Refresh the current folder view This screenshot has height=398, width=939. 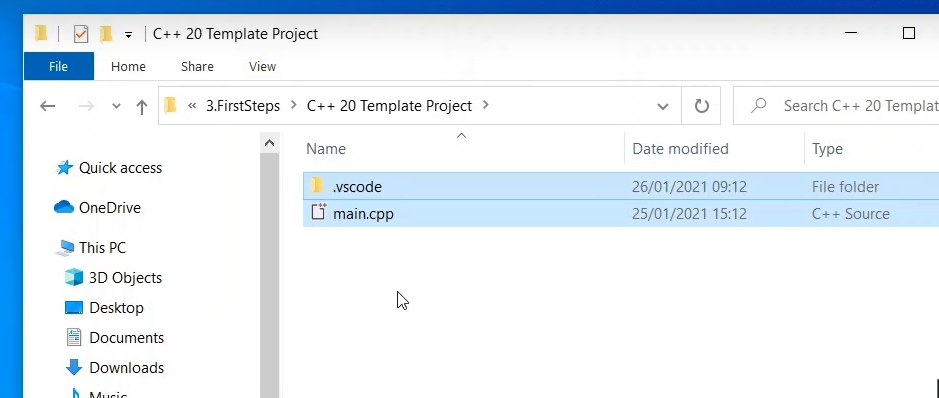(x=701, y=107)
